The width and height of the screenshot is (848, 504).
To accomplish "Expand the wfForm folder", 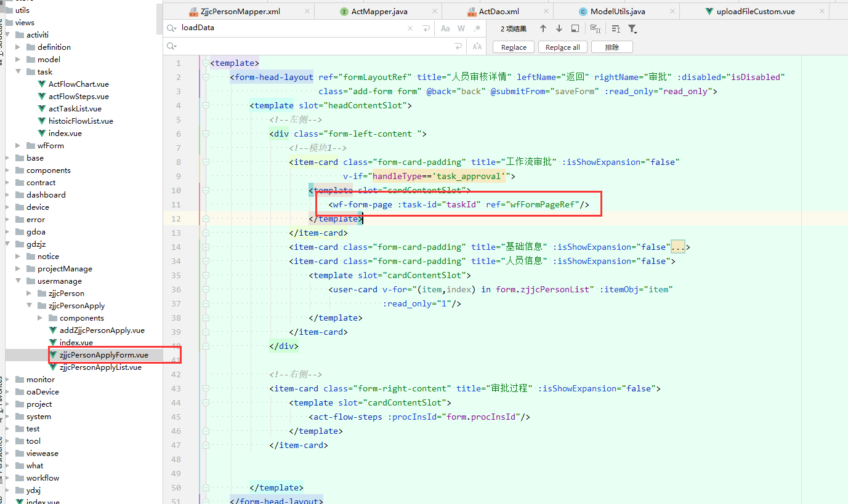I will pyautogui.click(x=18, y=145).
